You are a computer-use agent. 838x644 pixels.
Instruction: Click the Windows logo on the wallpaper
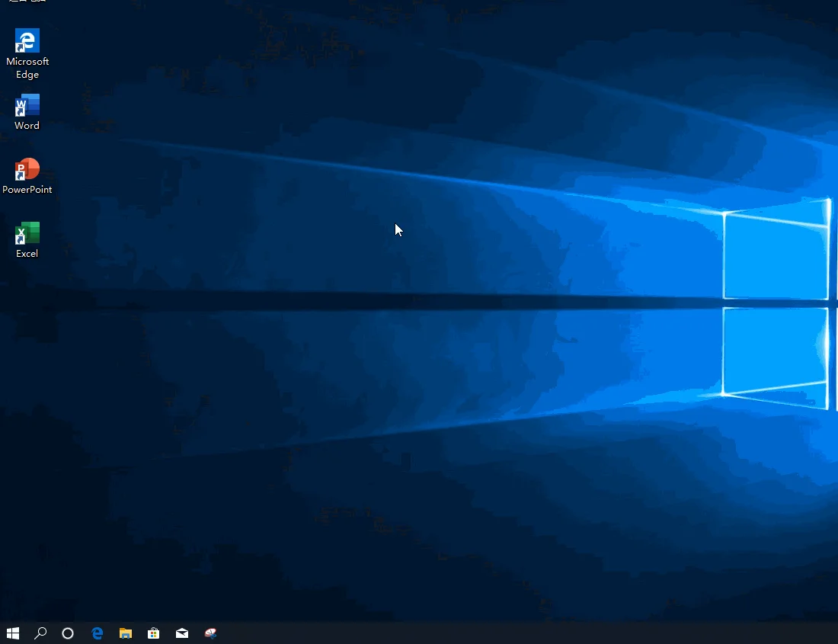[776, 303]
